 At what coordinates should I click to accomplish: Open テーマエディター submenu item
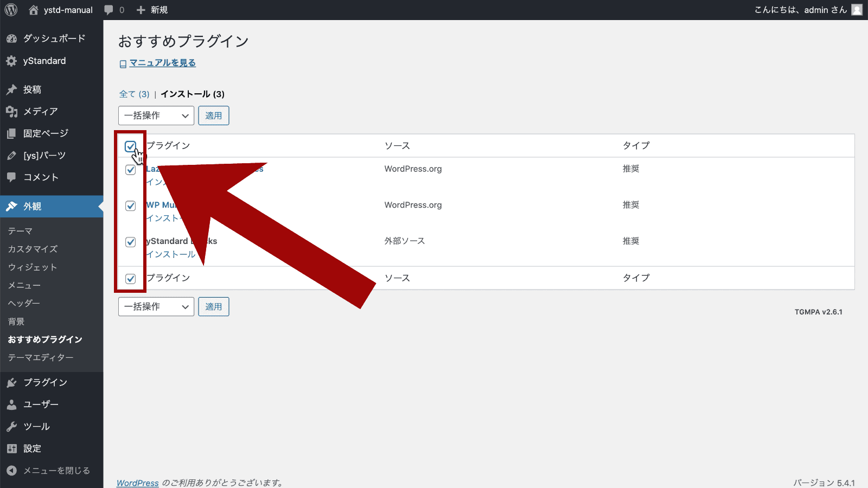pyautogui.click(x=41, y=357)
